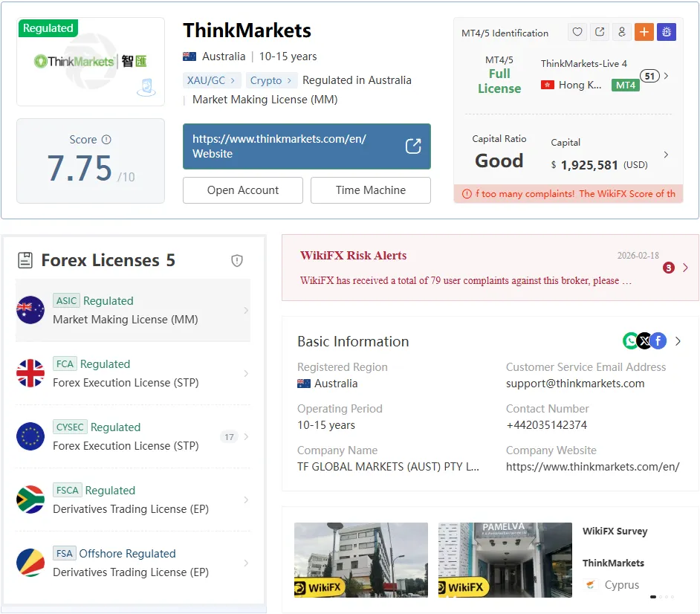700x614 pixels.
Task: Click the Full License status text
Action: click(x=499, y=81)
